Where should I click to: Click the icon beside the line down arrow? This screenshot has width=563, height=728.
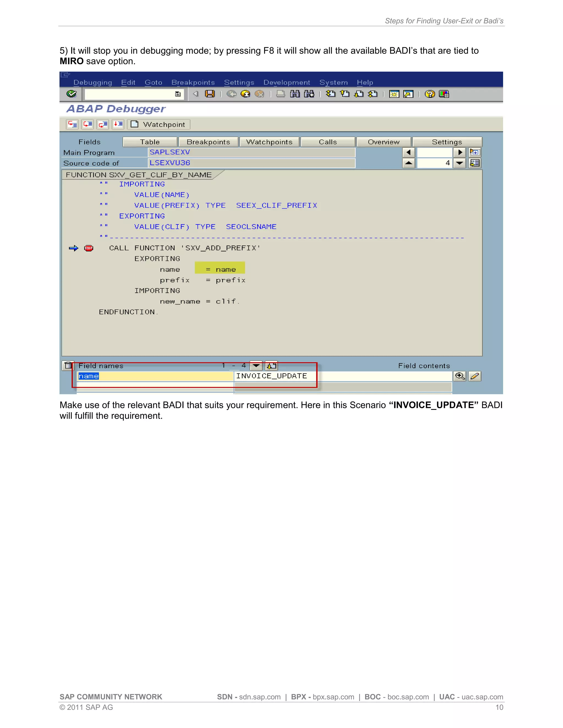[x=474, y=163]
